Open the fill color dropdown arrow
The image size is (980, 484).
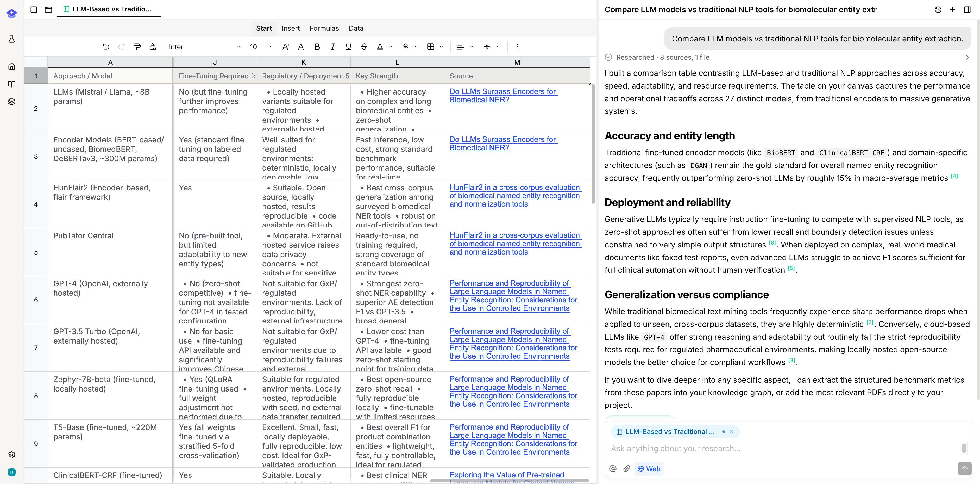416,47
